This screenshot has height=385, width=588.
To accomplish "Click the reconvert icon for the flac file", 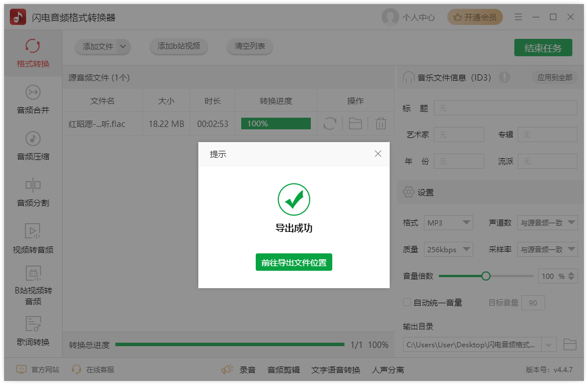I will click(329, 124).
